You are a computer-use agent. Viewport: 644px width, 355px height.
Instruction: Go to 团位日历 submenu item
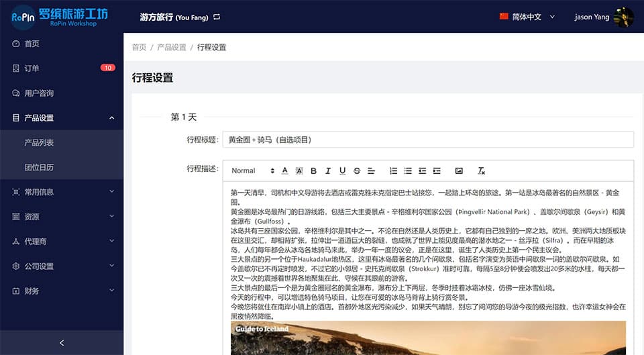39,167
